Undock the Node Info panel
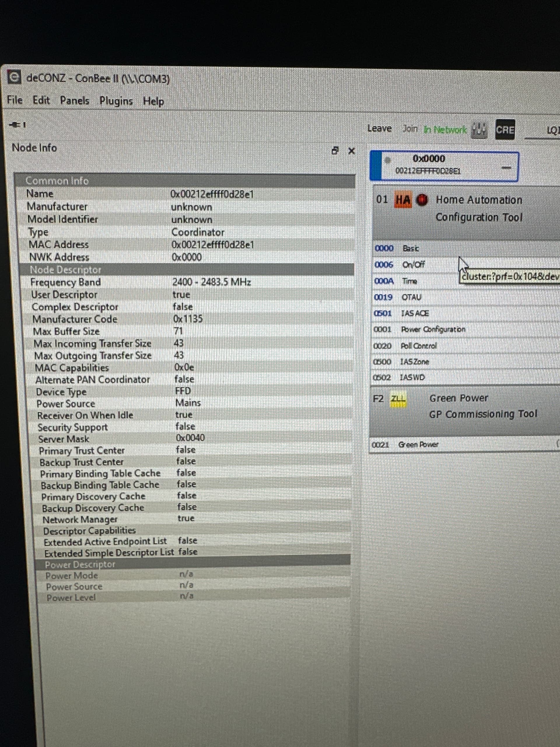The width and height of the screenshot is (560, 747). tap(335, 151)
